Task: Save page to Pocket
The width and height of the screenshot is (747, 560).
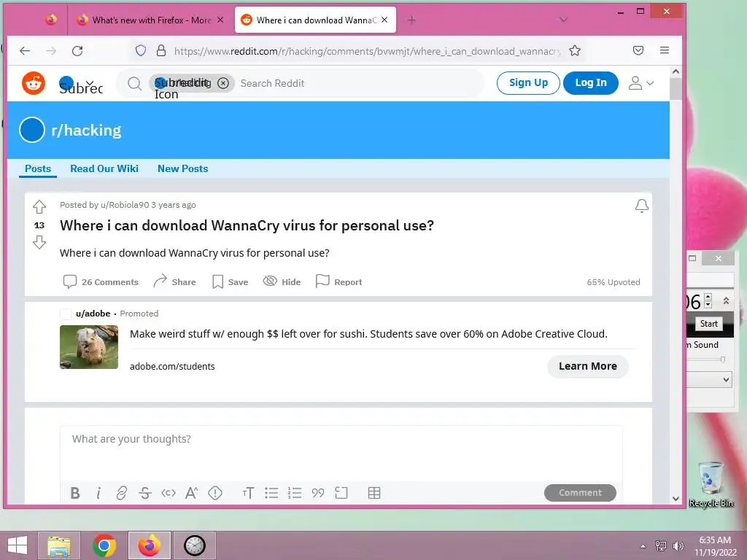Action: pos(638,50)
